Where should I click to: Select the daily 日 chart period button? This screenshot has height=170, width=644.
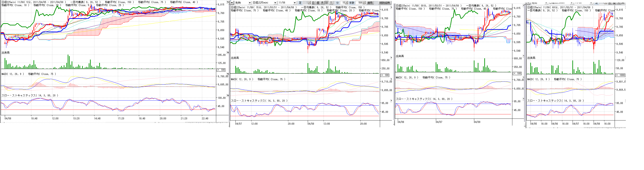point(313,3)
